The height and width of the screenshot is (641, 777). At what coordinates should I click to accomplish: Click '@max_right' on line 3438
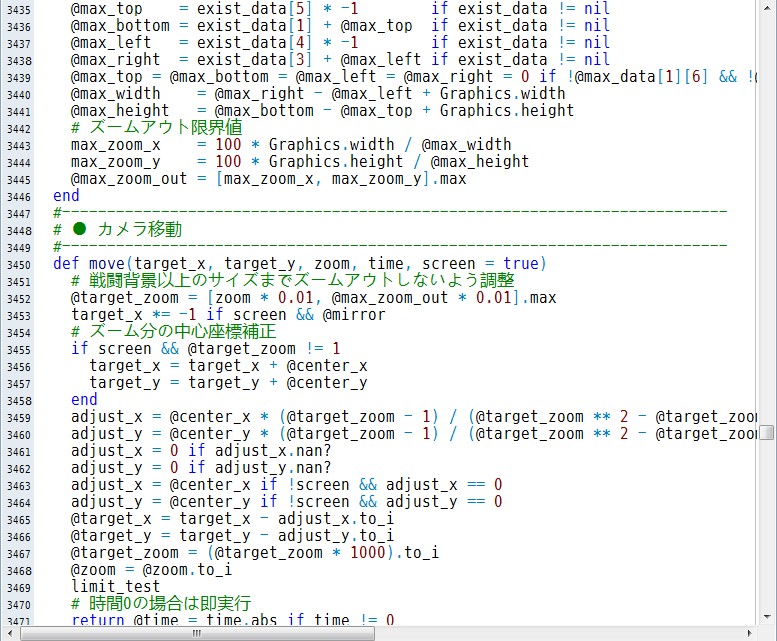click(115, 59)
